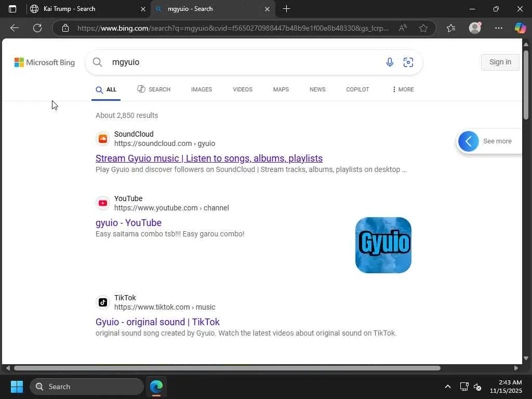The image size is (532, 399).
Task: Click the magnifier icon in Bing search box
Action: point(97,62)
